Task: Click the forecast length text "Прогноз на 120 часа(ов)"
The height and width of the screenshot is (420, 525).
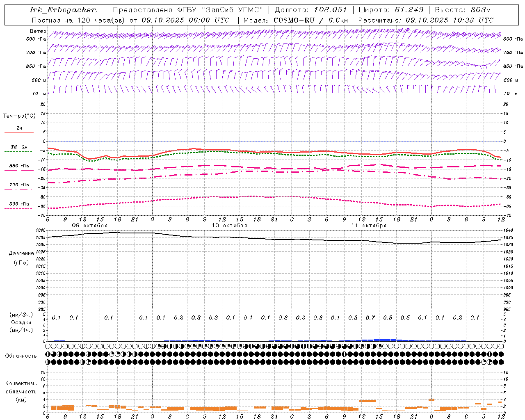Action: (79, 20)
